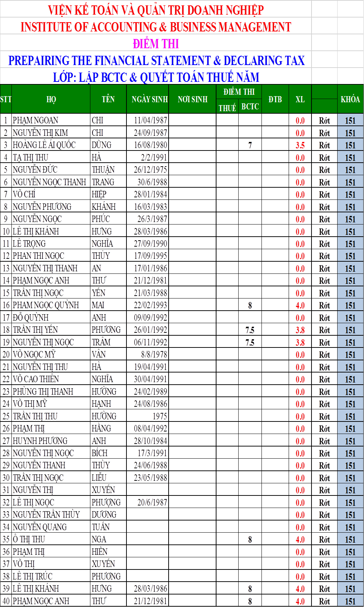The height and width of the screenshot is (607, 364).
Task: Select the birth date cell 16/08/1980
Action: click(x=150, y=145)
